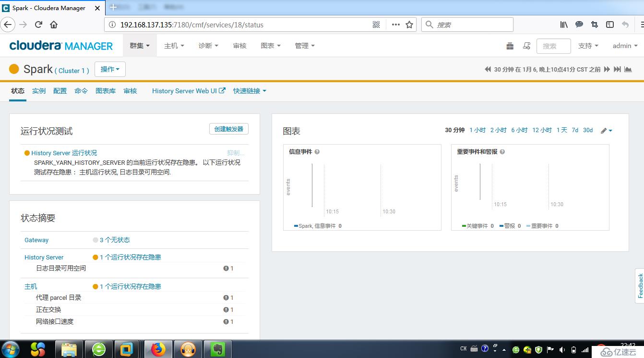Image resolution: width=644 pixels, height=358 pixels.
Task: Open the Feedback side tab
Action: [640, 286]
